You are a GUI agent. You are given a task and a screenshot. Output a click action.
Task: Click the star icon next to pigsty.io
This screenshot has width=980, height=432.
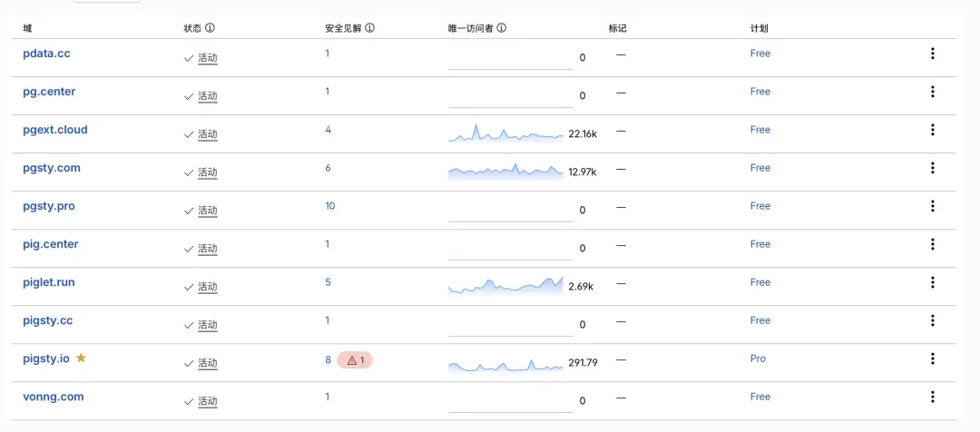pos(81,358)
